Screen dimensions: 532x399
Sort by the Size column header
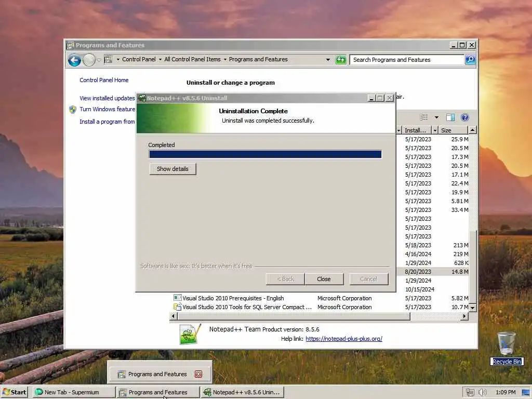tap(453, 130)
